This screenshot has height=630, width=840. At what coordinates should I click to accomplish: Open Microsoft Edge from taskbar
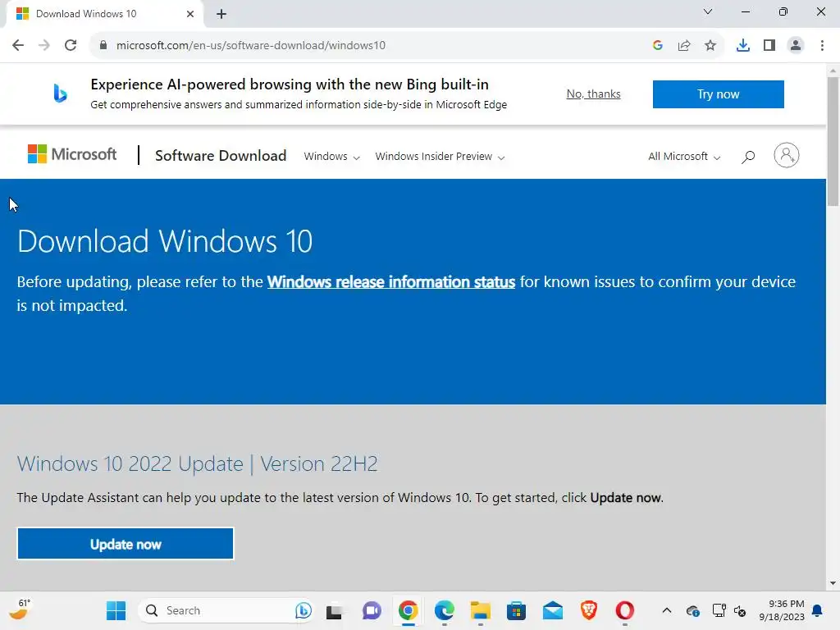pos(444,610)
